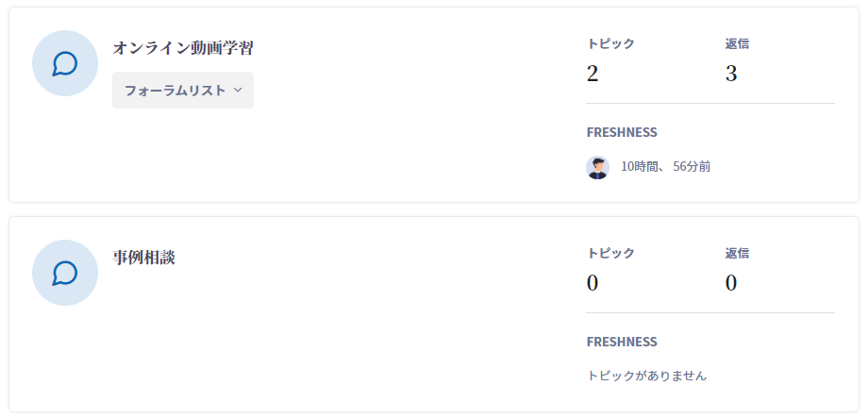Click the 返信 label in the オンライン動画学習 card
Screen dimensions: 868x419
pos(737,43)
